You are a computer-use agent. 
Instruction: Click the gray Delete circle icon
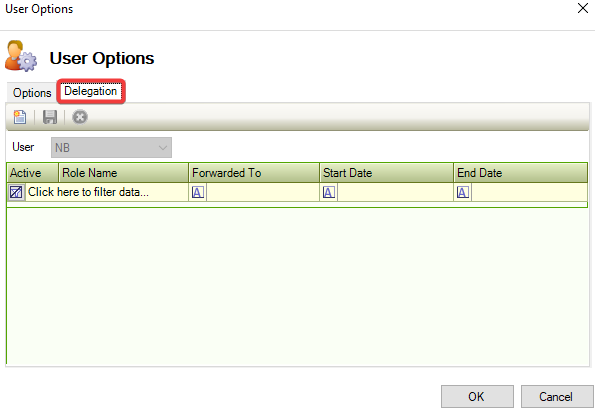tap(80, 117)
